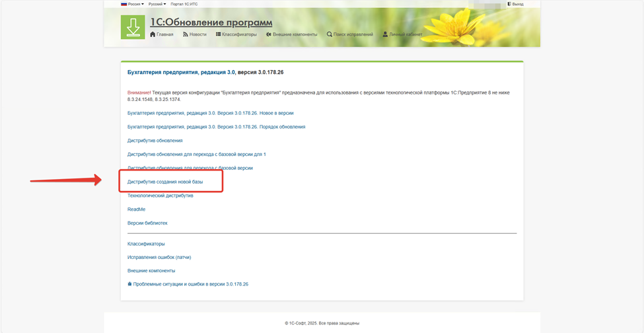
Task: Open Личный кабинет menu item
Action: [406, 34]
